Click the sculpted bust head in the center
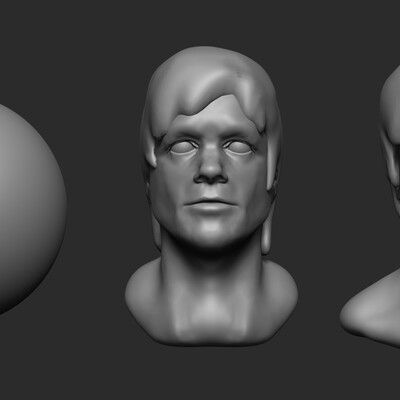 coord(211,196)
